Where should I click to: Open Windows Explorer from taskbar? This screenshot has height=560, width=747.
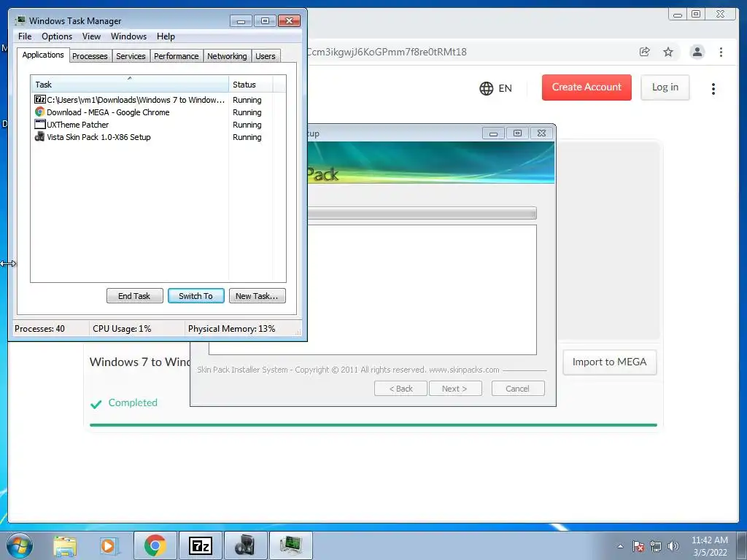click(x=65, y=545)
